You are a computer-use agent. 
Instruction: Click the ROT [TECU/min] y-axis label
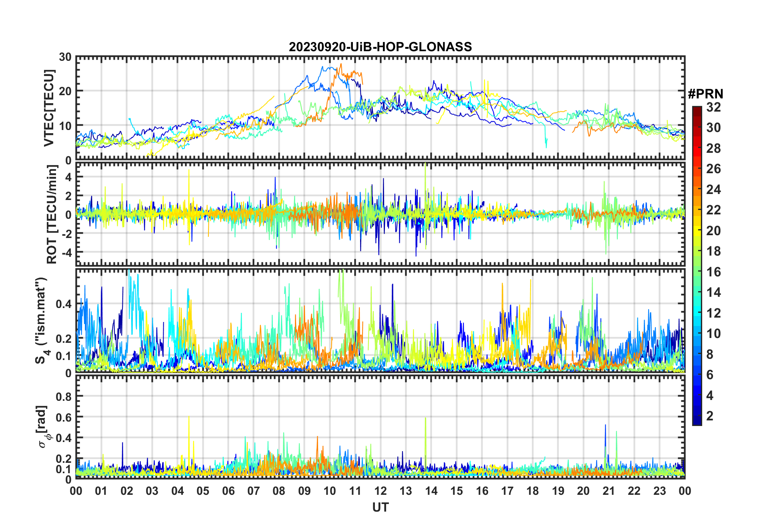52,214
